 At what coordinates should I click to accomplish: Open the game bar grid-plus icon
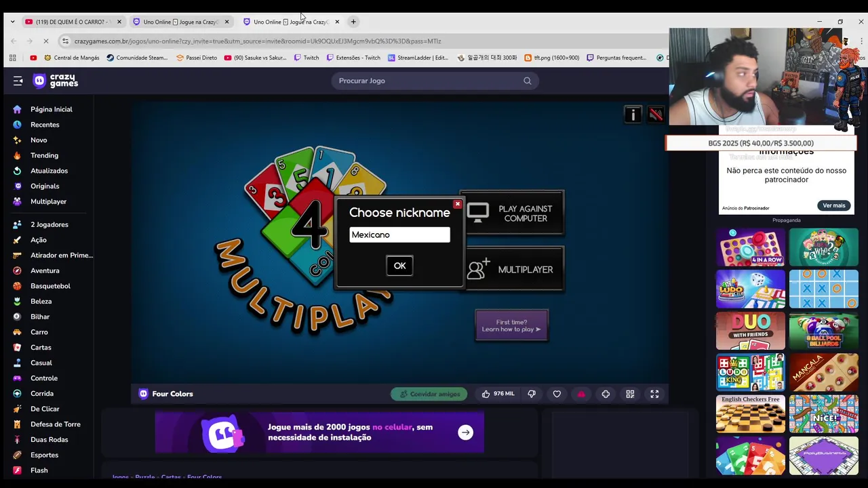click(x=630, y=394)
